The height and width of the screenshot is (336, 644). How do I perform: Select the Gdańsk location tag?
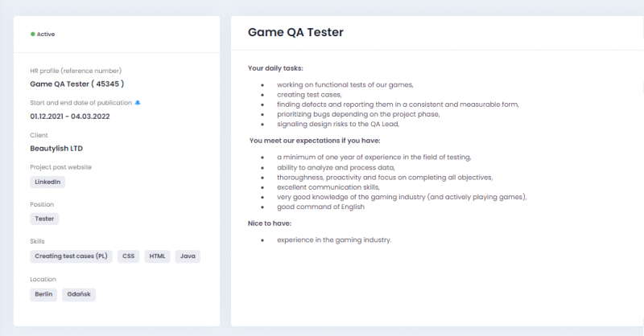(79, 294)
